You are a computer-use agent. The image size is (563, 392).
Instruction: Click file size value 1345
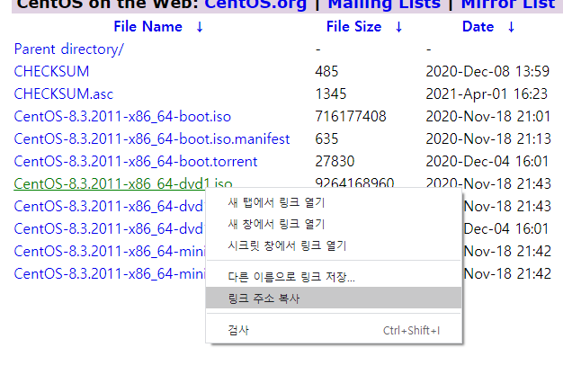coord(331,94)
